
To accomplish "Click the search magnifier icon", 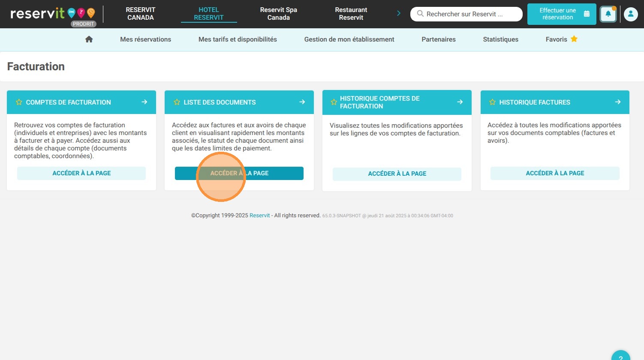I will 420,14.
